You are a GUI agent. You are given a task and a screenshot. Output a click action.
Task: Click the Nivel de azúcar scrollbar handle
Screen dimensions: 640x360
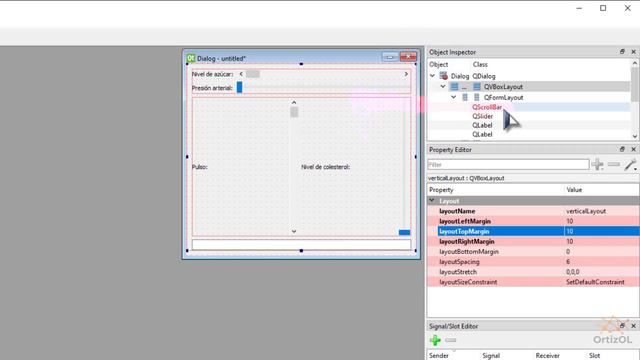pyautogui.click(x=252, y=74)
